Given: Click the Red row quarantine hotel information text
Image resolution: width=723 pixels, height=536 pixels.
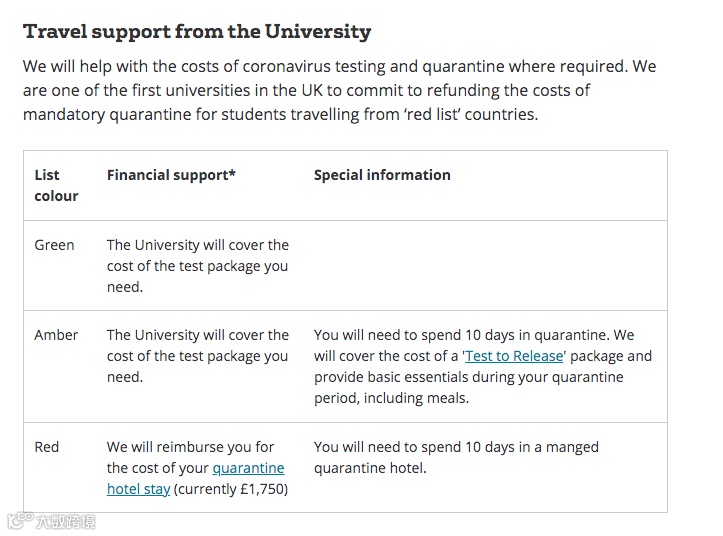Looking at the screenshot, I should click(x=456, y=457).
